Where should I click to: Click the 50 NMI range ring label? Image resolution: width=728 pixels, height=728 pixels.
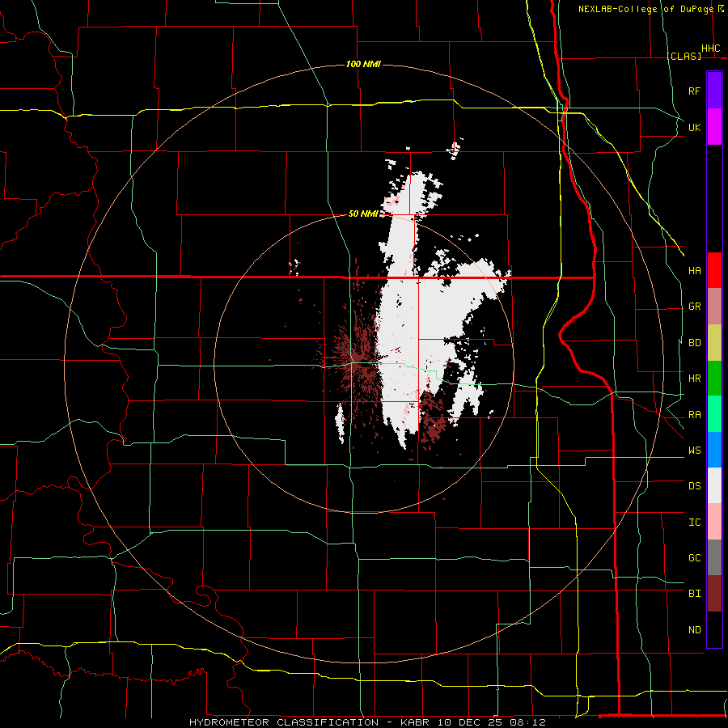363,214
